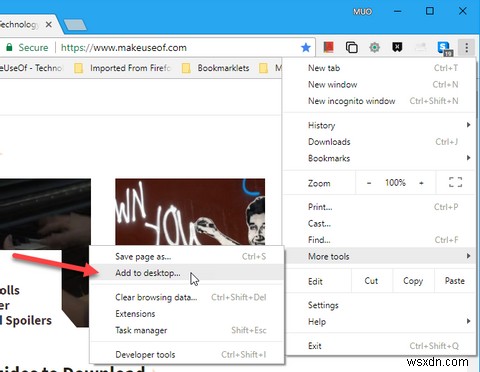Viewport: 480px width, 372px height.
Task: Select Clear browsing data... option
Action: [x=187, y=297]
